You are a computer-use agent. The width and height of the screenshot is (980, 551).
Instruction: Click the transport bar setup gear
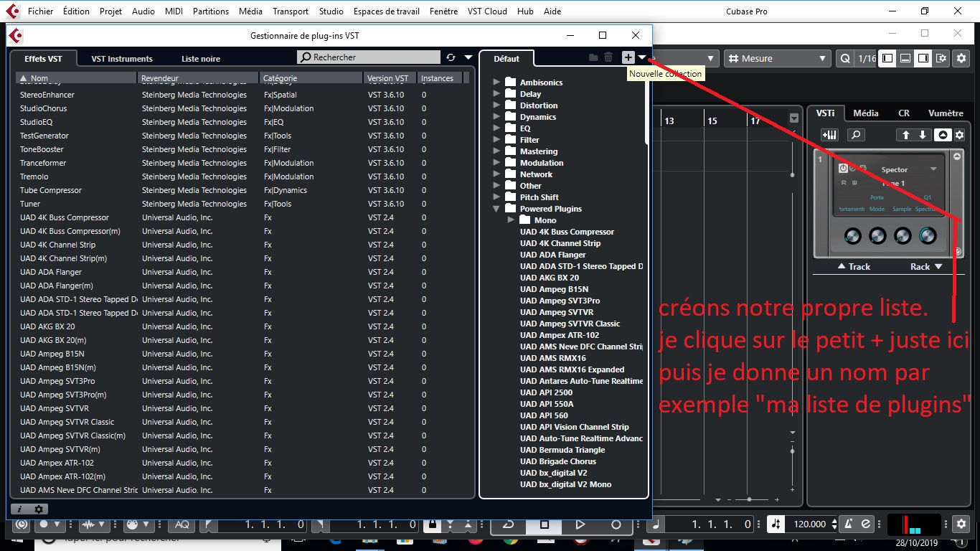coord(962,524)
